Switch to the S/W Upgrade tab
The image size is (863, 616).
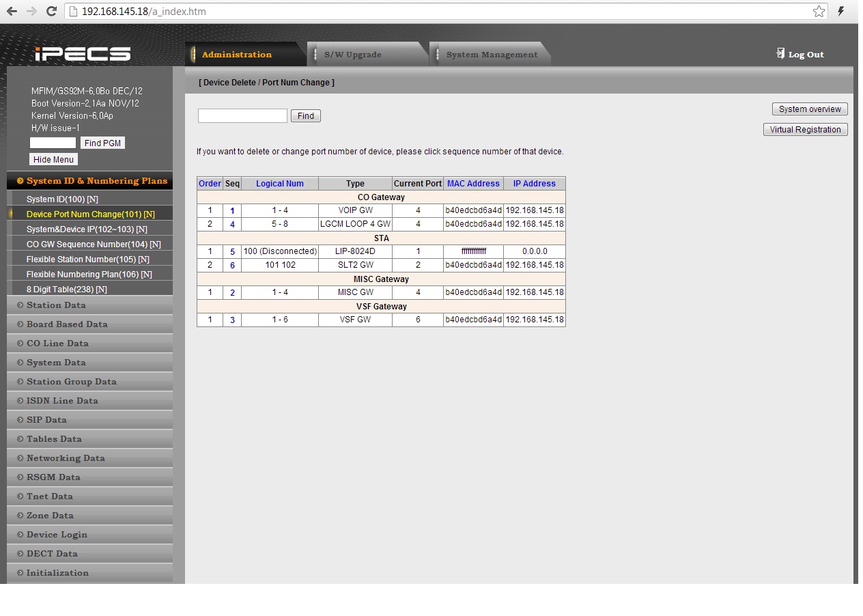[x=352, y=55]
